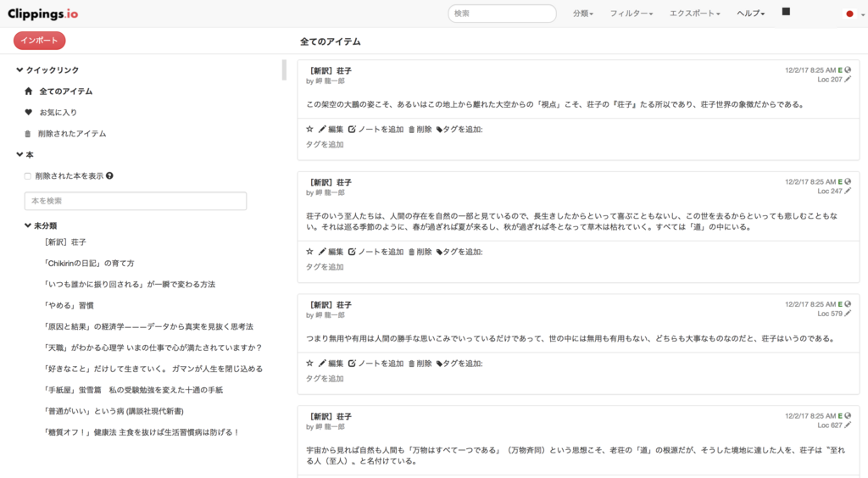Viewport: 868px width, 478px height.
Task: Click the ［新訳］荘子 title of Loc 627 clipping
Action: [x=329, y=417]
